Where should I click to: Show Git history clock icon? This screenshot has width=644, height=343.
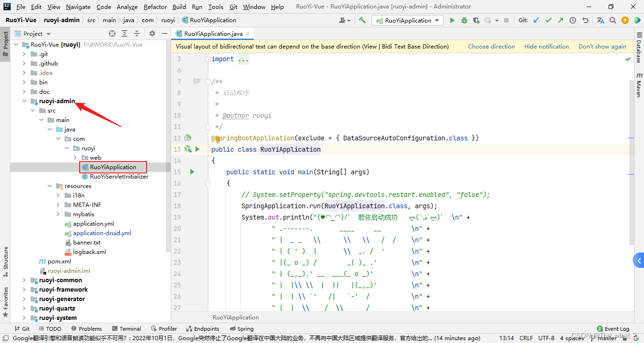coord(573,20)
